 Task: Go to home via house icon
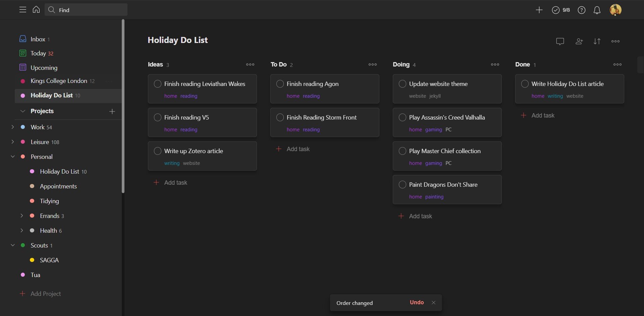(36, 10)
